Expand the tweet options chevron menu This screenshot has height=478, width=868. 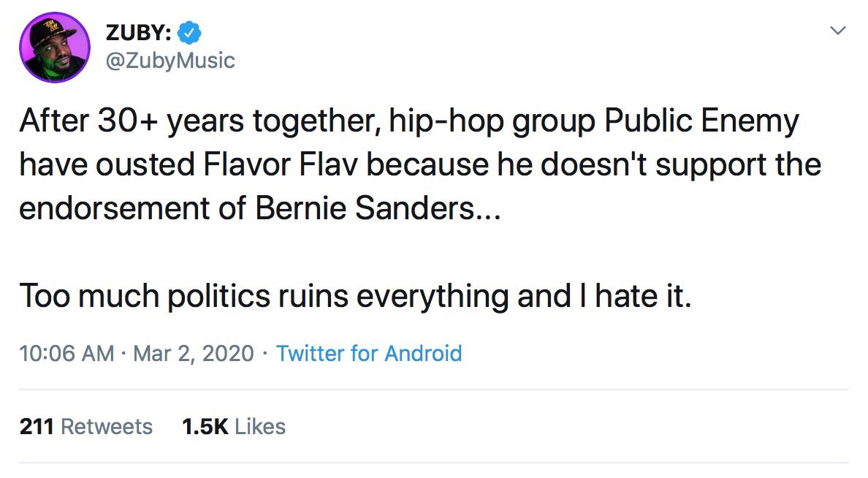click(838, 31)
